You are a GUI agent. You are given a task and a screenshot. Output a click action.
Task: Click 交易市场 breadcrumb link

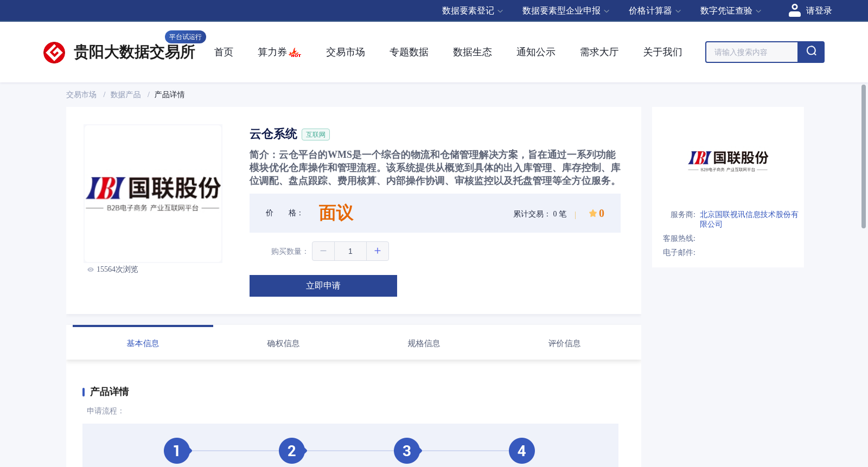81,95
